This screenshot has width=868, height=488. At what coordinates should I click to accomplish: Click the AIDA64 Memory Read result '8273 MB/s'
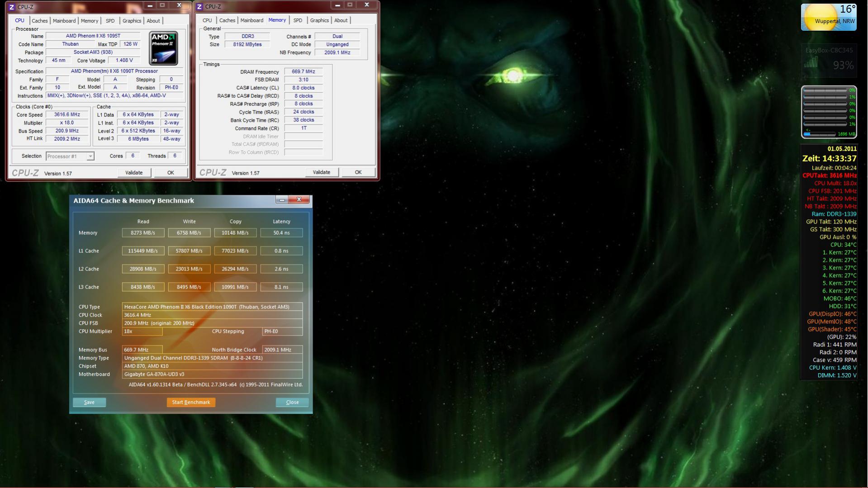coord(143,232)
